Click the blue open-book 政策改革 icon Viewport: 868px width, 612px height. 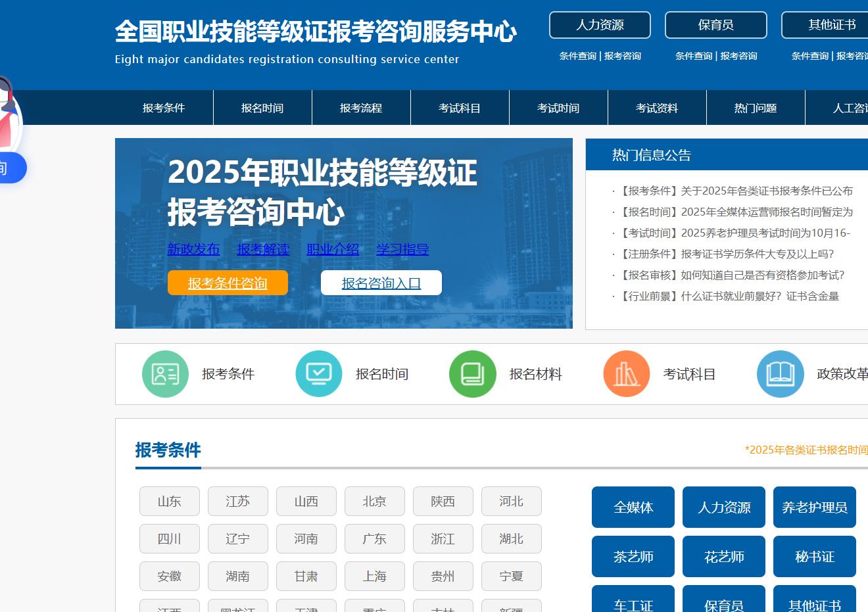pos(781,374)
